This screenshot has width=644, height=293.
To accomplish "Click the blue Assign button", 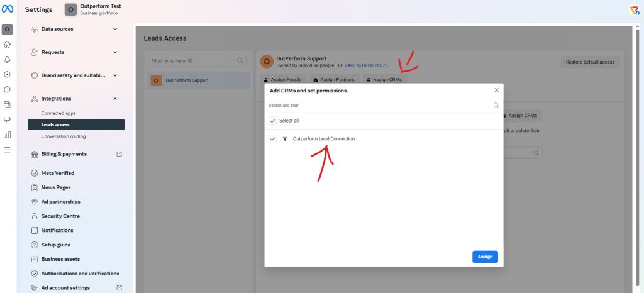I will click(x=485, y=257).
